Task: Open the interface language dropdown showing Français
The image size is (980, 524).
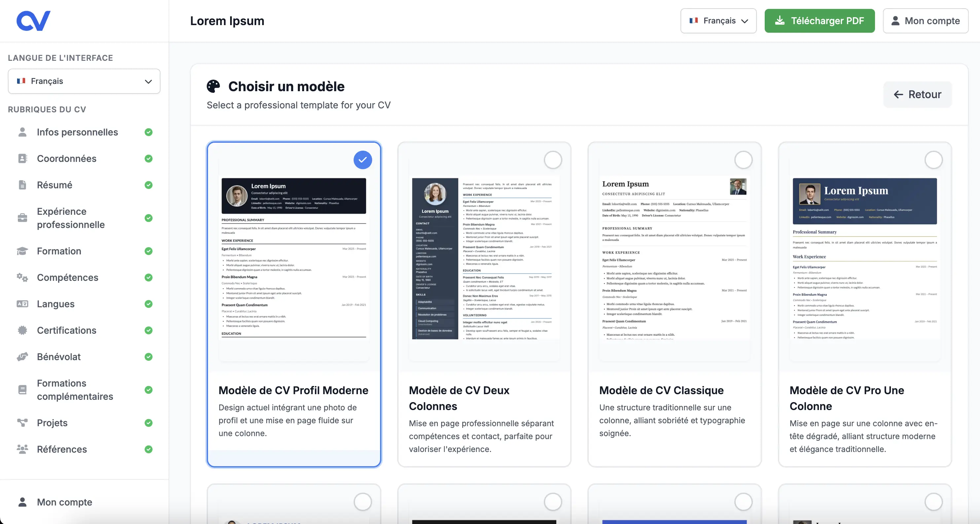Action: [84, 81]
